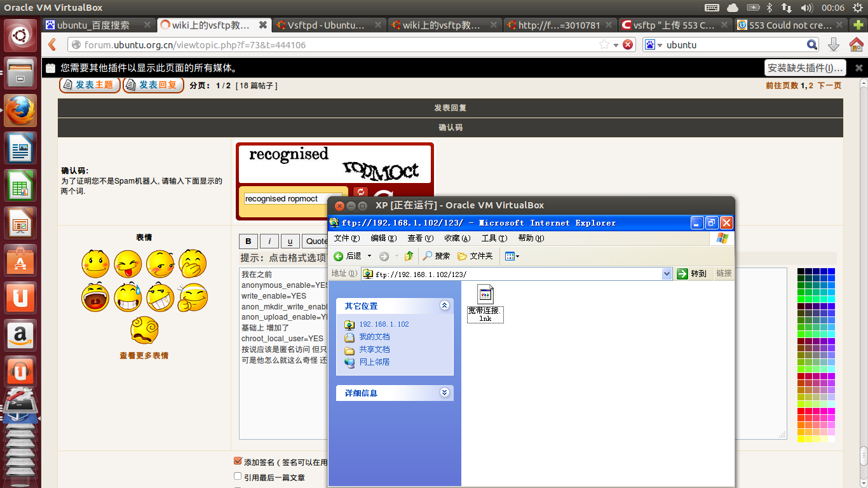Open the IE views dropdown button
The image size is (868, 488).
pyautogui.click(x=512, y=255)
